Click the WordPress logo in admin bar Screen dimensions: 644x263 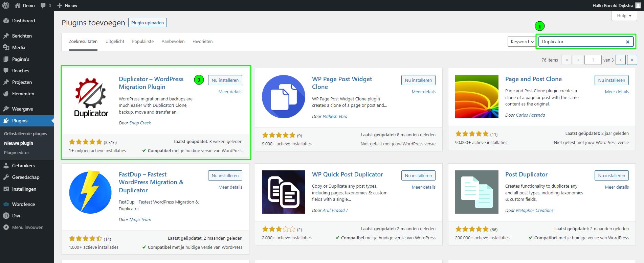[x=6, y=5]
